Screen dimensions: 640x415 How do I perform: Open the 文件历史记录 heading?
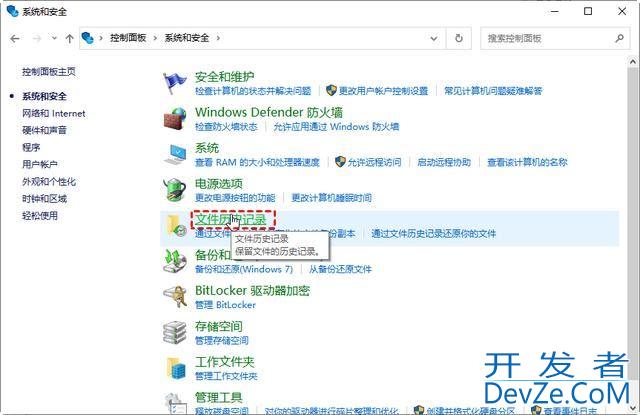pyautogui.click(x=231, y=220)
